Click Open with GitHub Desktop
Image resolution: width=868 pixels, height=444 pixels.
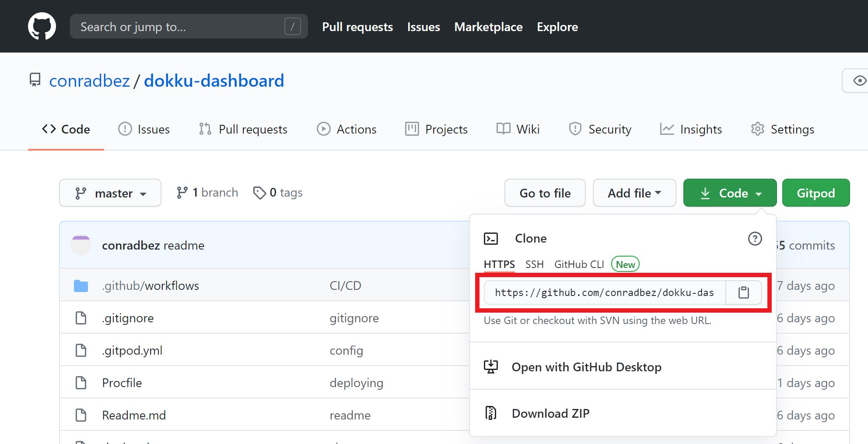pos(586,367)
